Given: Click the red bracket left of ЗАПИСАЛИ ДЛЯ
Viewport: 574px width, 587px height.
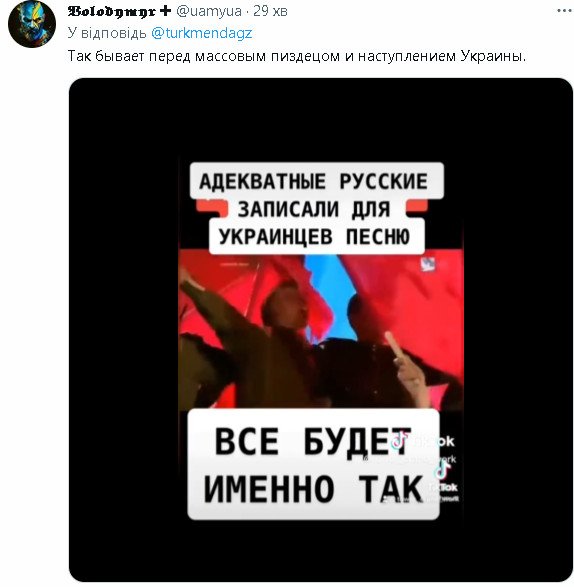Looking at the screenshot, I should (x=212, y=208).
